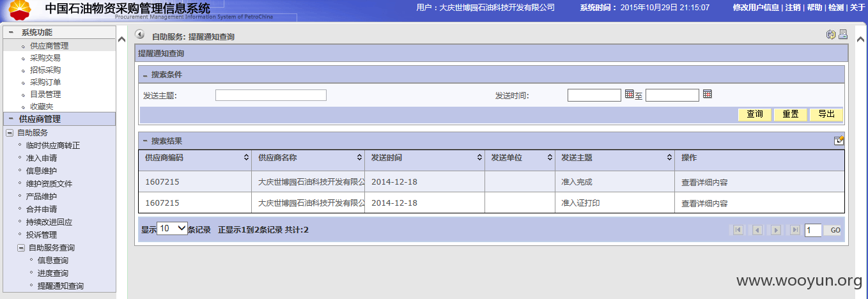Select 信息维护 in the tree
The height and width of the screenshot is (299, 868).
point(42,171)
